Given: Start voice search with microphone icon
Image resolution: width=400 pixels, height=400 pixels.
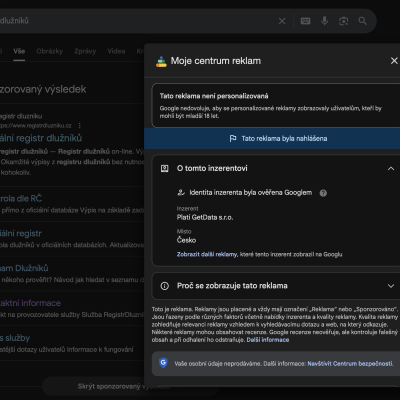Looking at the screenshot, I should [324, 21].
